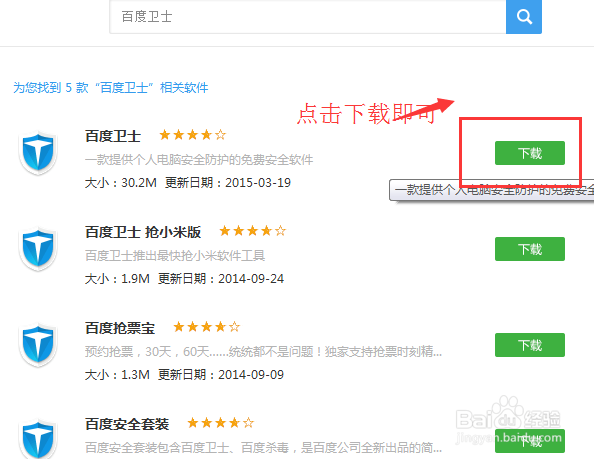Open the 百度抢票宝 title link
This screenshot has height=459, width=594.
(x=120, y=328)
